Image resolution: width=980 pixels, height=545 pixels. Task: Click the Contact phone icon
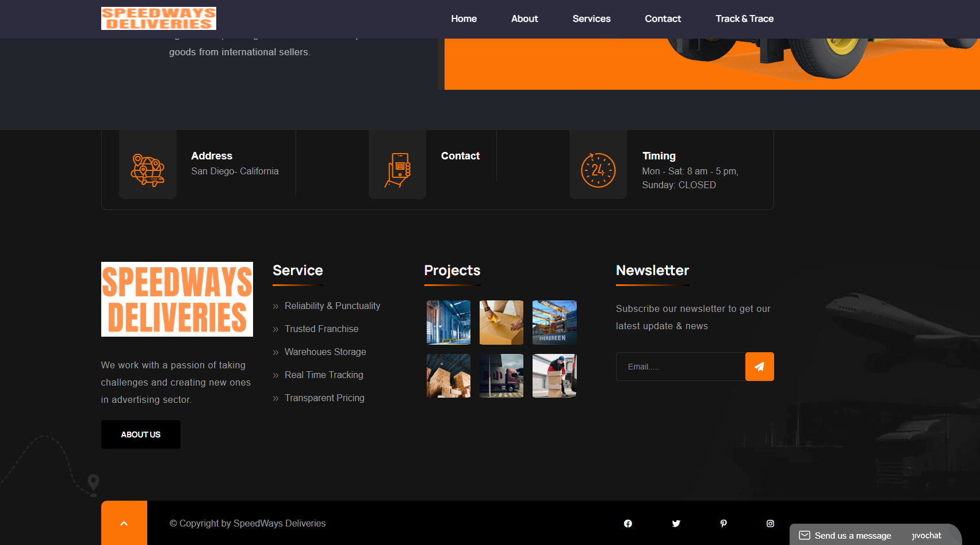click(x=397, y=170)
